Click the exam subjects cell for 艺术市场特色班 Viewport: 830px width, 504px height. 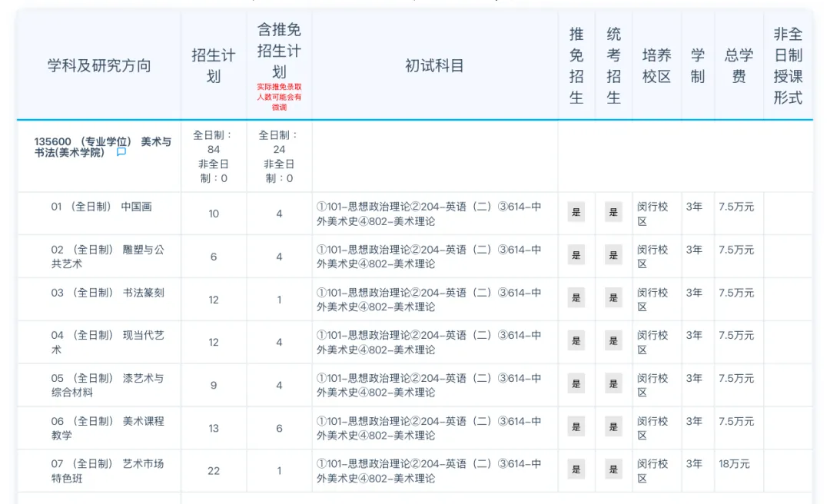434,471
